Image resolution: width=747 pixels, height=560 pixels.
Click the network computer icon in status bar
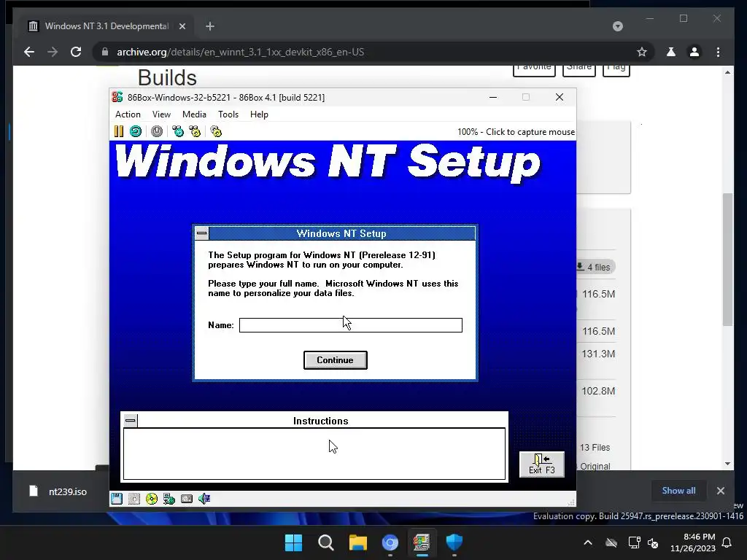tap(169, 499)
